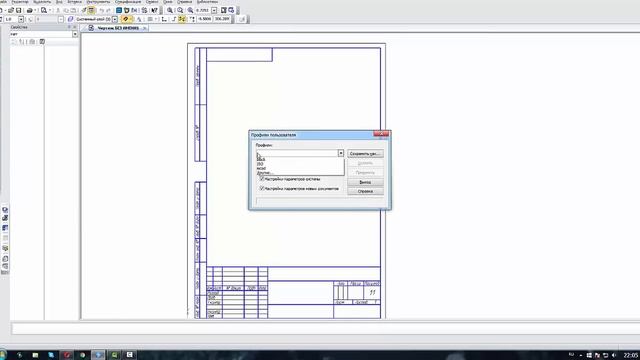Click the bottom command message bar
Image resolution: width=640 pixels, height=360 pixels.
coord(326,329)
